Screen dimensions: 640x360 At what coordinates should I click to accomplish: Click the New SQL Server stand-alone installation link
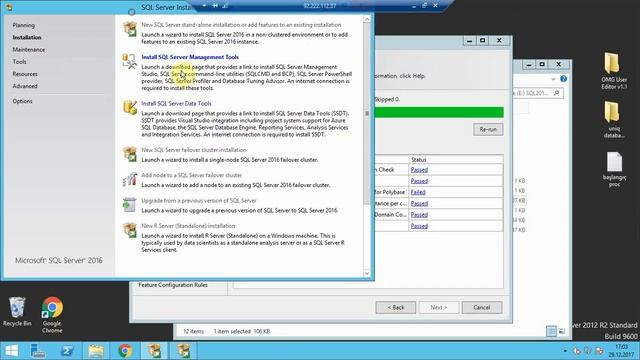[241, 25]
